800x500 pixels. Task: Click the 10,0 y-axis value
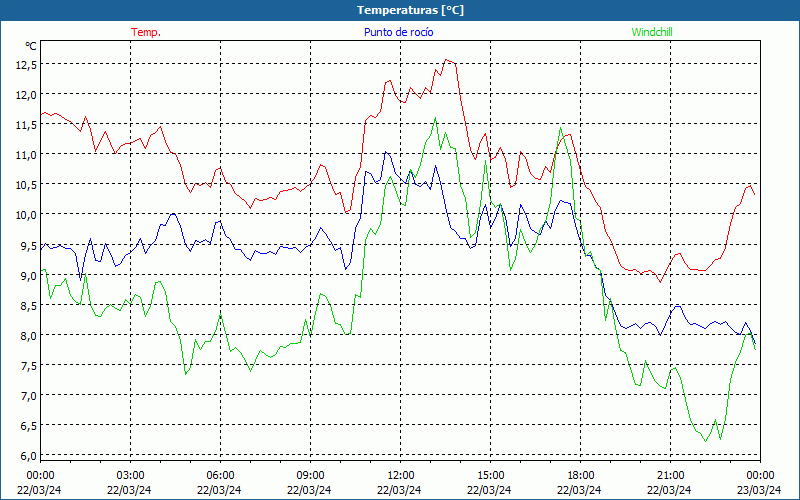tap(26, 214)
